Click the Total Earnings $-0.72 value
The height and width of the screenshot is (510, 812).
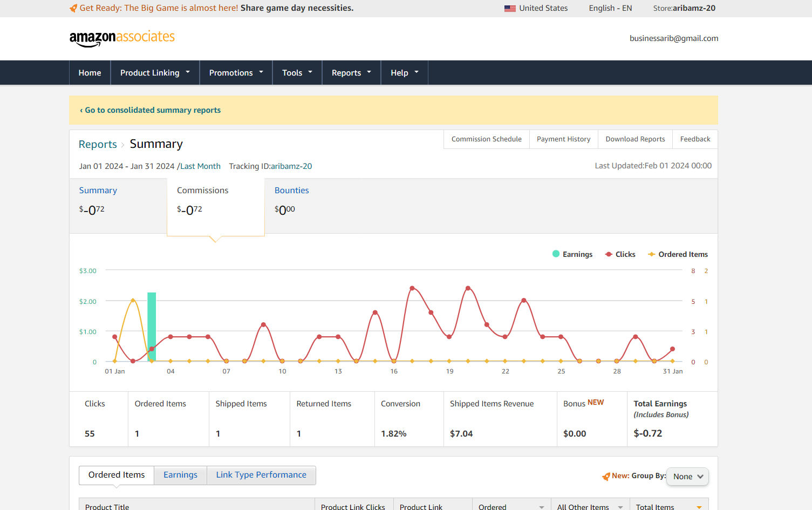point(648,433)
